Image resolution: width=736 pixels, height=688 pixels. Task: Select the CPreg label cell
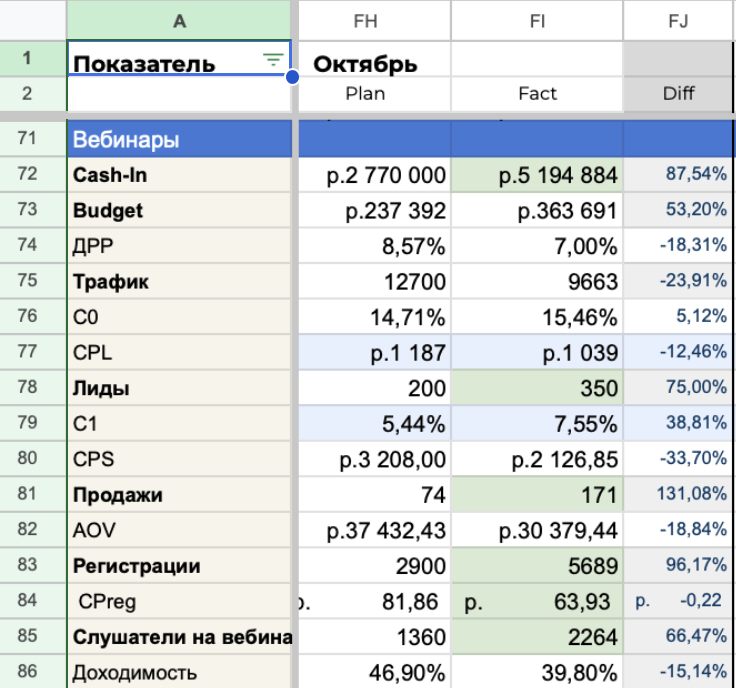pos(179,601)
